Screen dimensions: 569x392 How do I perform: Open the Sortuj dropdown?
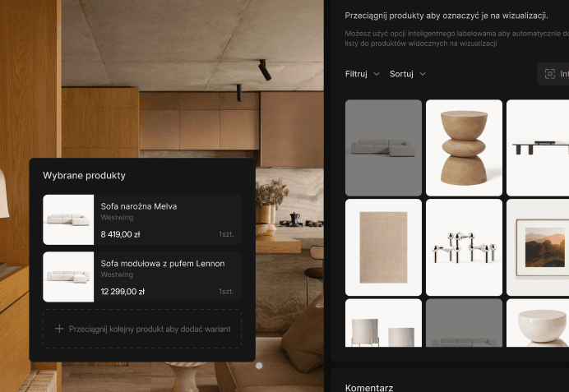coord(408,74)
